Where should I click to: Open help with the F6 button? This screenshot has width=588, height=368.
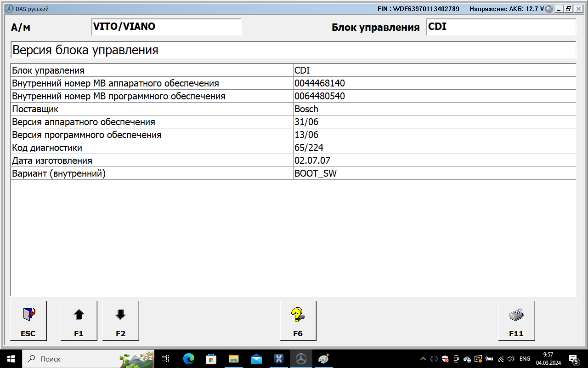[x=298, y=321]
